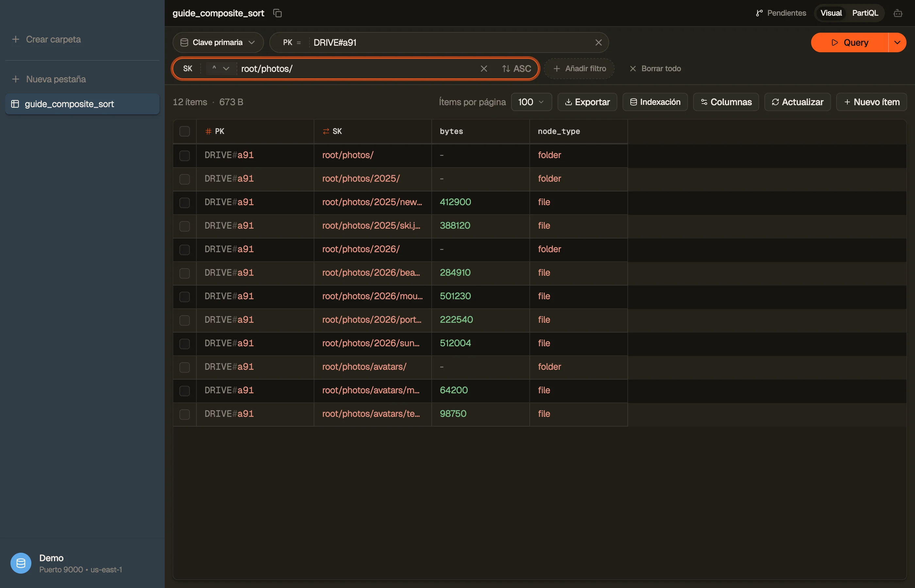Open the Indexación button
The image size is (915, 588).
[x=655, y=102]
